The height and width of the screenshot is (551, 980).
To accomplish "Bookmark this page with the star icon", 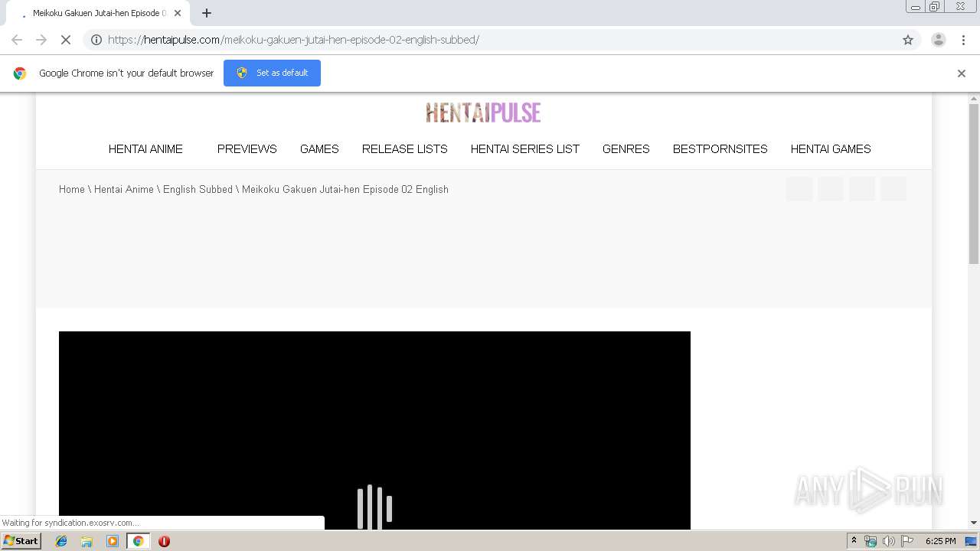I will pyautogui.click(x=908, y=40).
